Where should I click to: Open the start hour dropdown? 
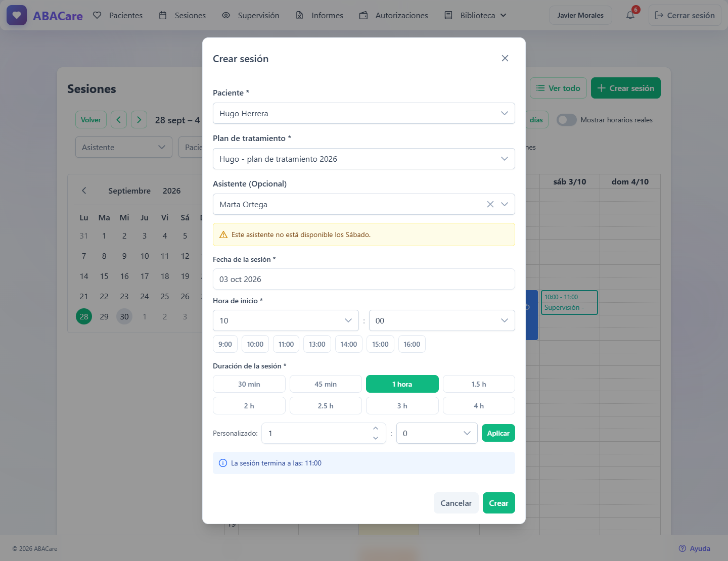pyautogui.click(x=286, y=320)
